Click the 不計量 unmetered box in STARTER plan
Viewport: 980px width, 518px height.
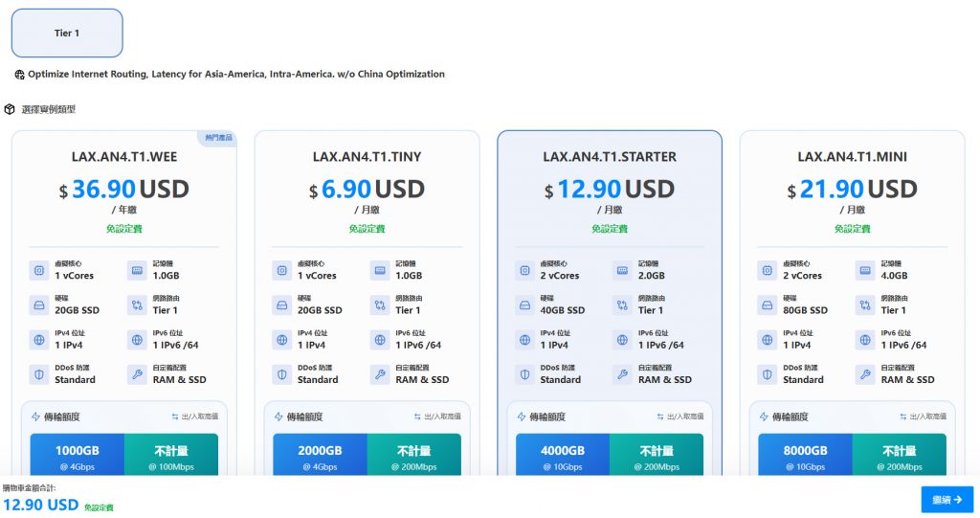click(x=657, y=455)
